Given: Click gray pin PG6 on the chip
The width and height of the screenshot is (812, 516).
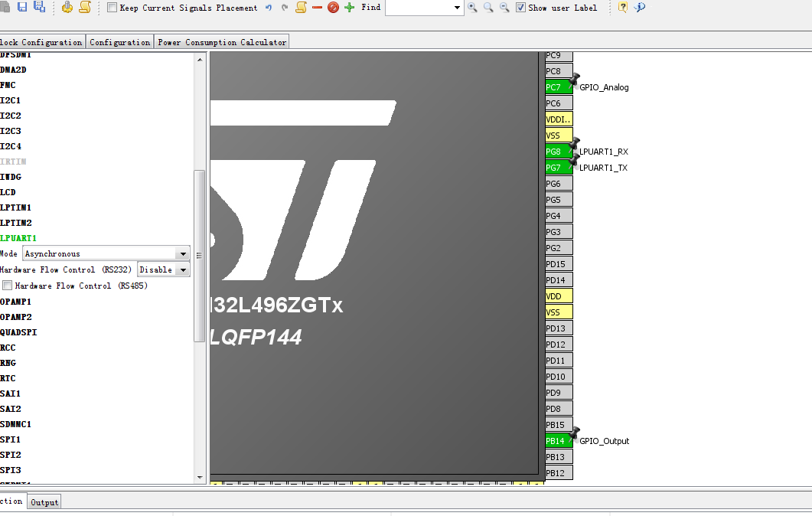Looking at the screenshot, I should click(x=559, y=184).
